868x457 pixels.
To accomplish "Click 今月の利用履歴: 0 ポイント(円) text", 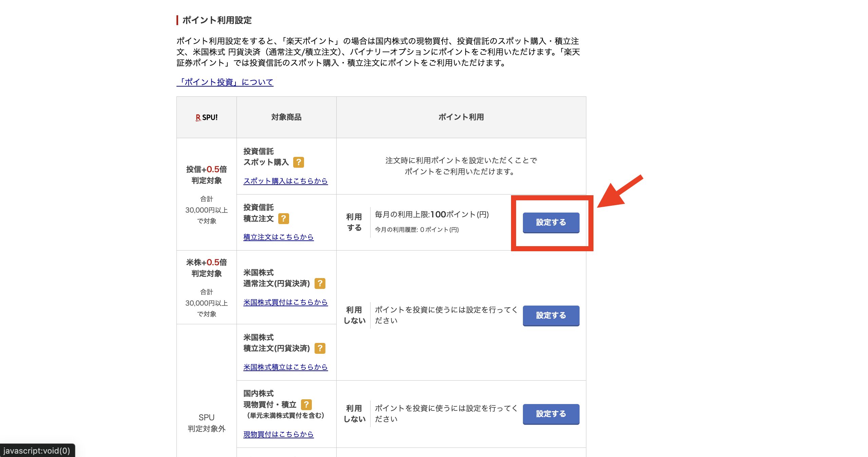I will pyautogui.click(x=417, y=230).
